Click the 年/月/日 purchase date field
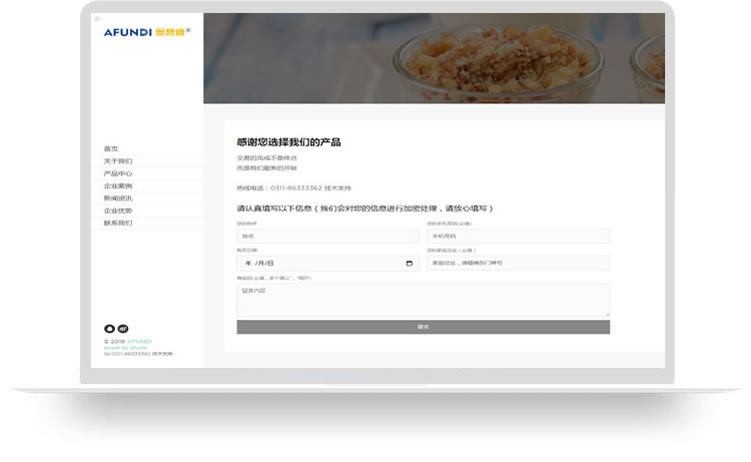751x462 pixels. coord(328,263)
